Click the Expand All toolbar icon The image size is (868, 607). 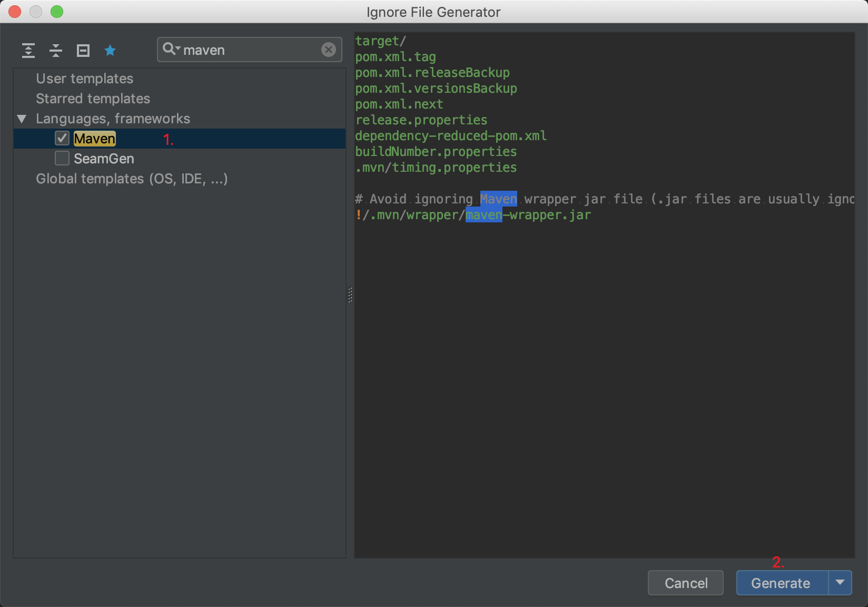(28, 51)
